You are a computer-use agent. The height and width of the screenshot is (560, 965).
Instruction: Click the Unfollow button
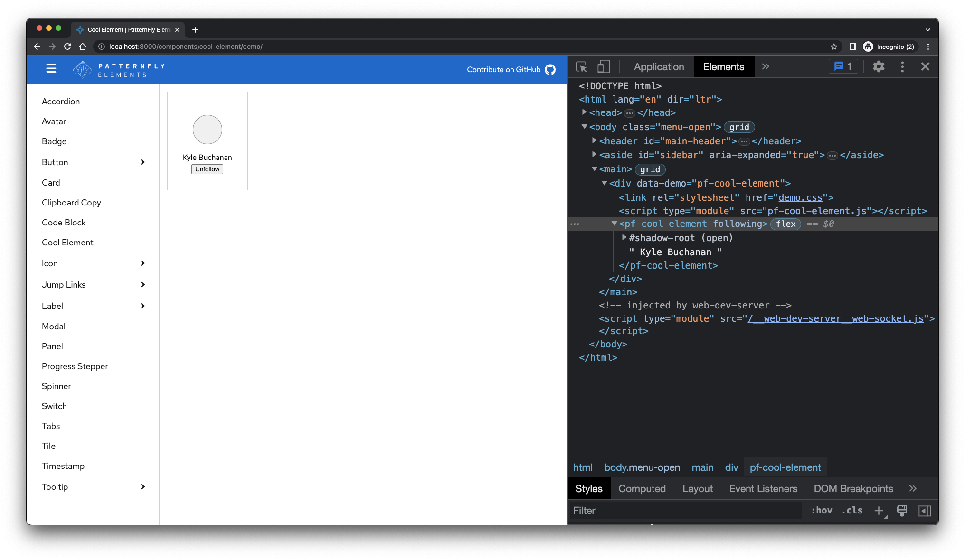click(x=207, y=169)
